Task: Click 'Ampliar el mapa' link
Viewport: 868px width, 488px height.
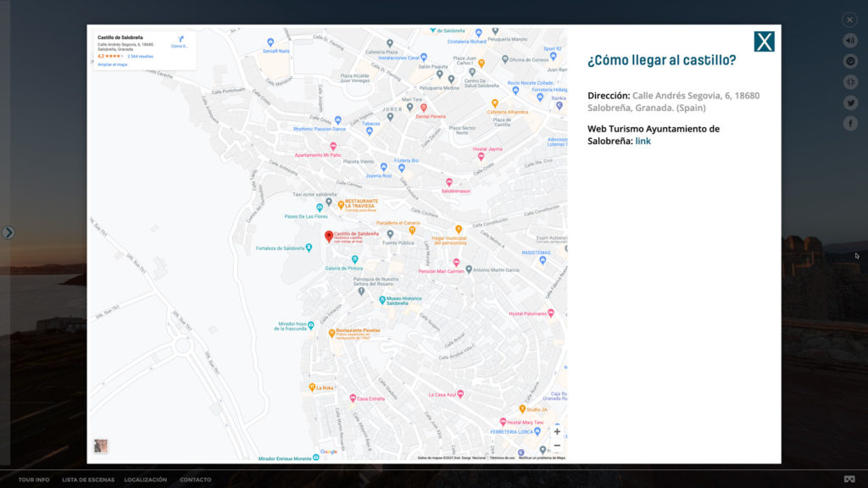Action: pyautogui.click(x=113, y=64)
